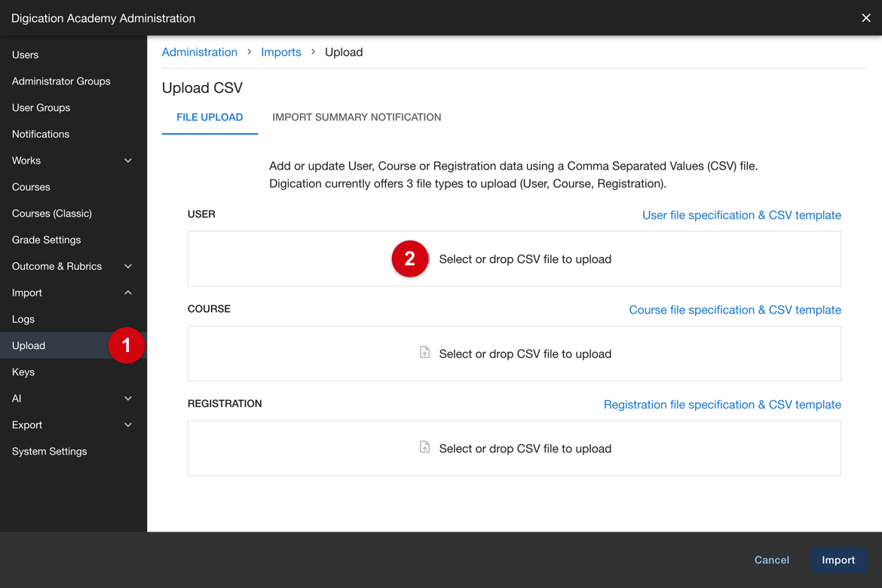Expand the Export section chevron
Image resolution: width=882 pixels, height=588 pixels.
(128, 425)
